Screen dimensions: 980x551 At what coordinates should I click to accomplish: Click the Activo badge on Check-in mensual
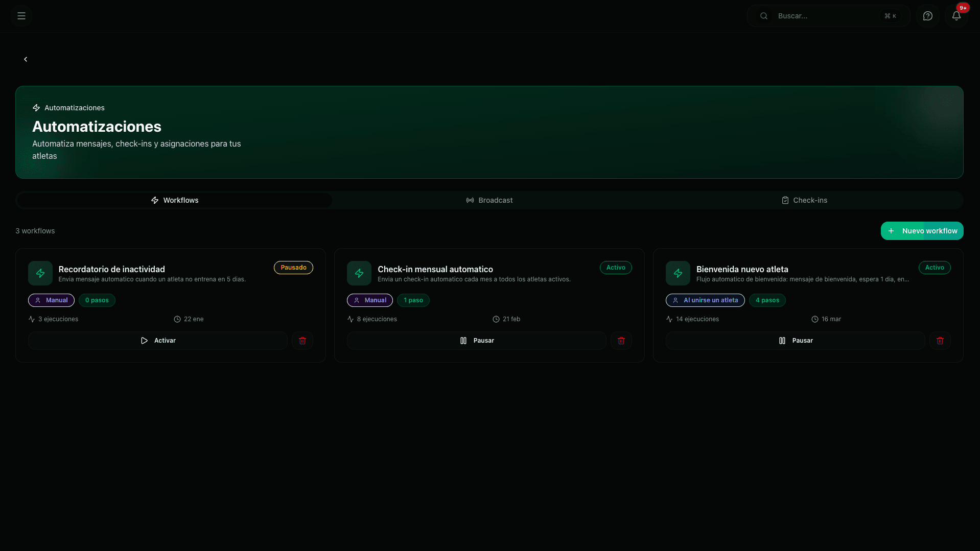pyautogui.click(x=615, y=267)
